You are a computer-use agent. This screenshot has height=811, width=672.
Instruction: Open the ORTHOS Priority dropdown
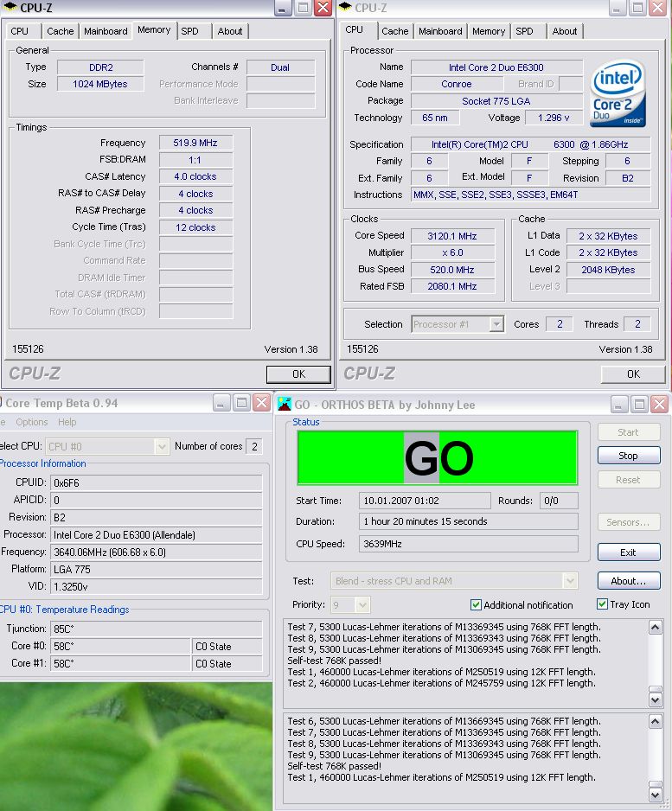(362, 604)
